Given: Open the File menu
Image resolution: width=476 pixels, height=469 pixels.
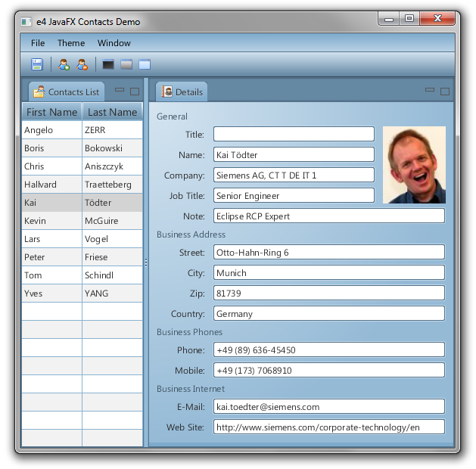Looking at the screenshot, I should (38, 43).
